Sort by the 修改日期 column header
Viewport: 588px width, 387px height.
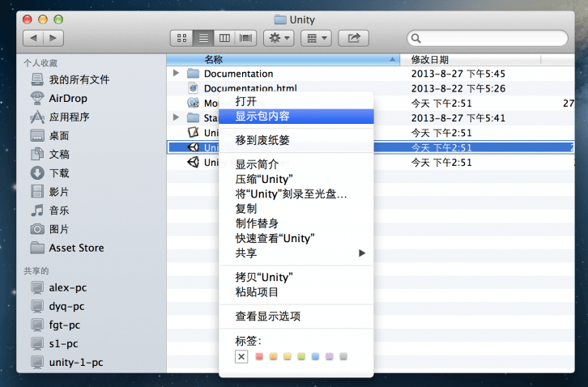[429, 60]
